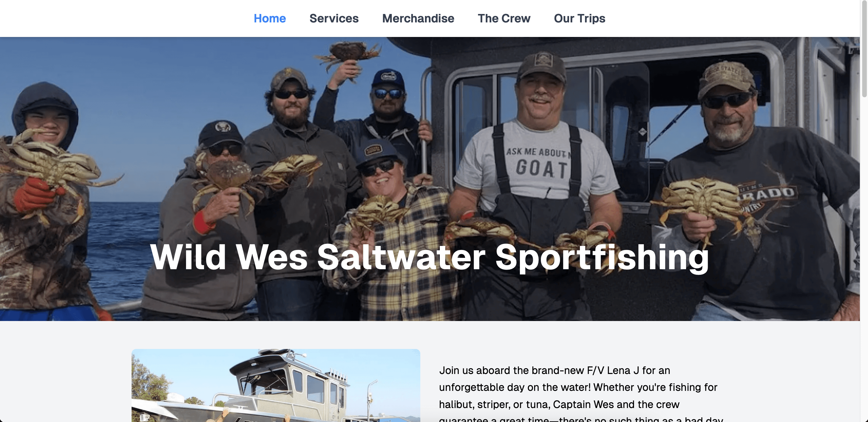Screen dimensions: 868x422
Task: Open the F/V Lena J boat photo
Action: tap(276, 385)
